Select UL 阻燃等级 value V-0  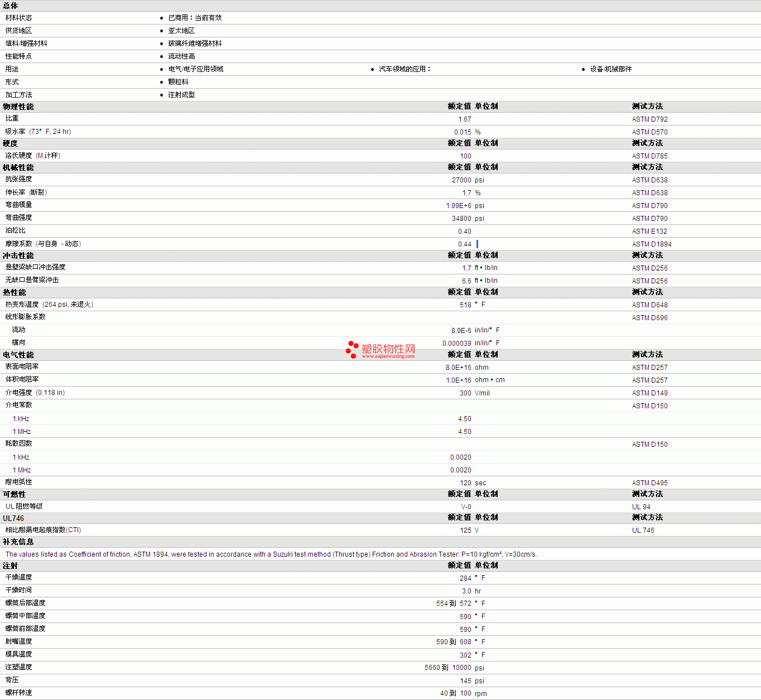(466, 507)
